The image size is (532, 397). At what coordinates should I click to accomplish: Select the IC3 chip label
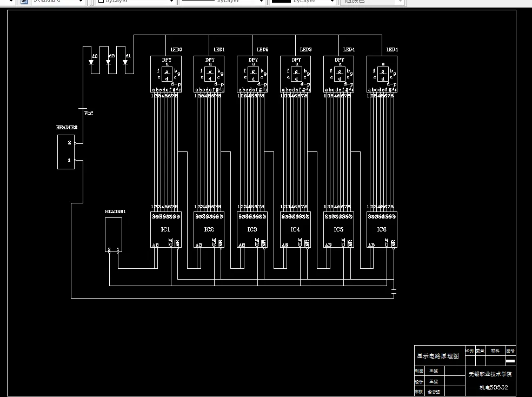(x=252, y=229)
